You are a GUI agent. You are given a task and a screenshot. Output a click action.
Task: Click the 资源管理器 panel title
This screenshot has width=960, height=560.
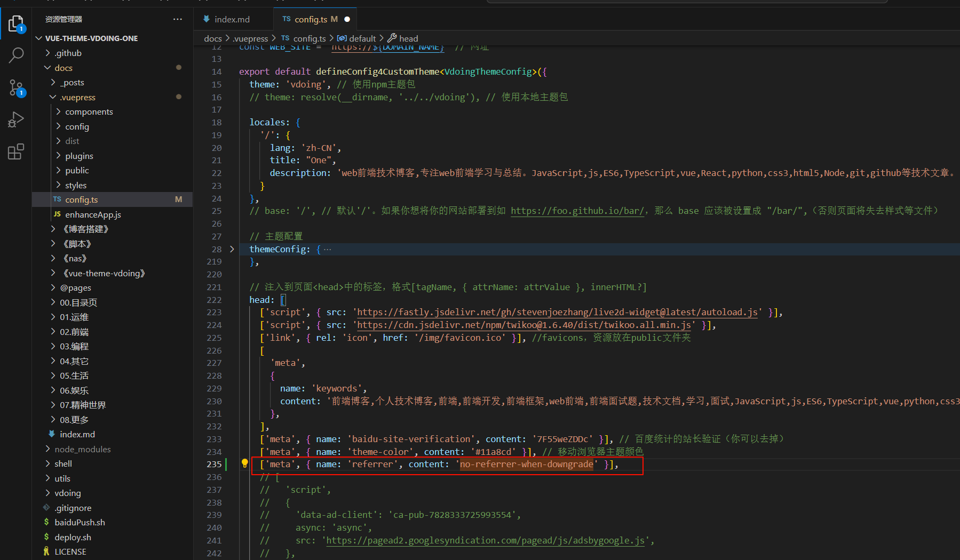pos(64,19)
